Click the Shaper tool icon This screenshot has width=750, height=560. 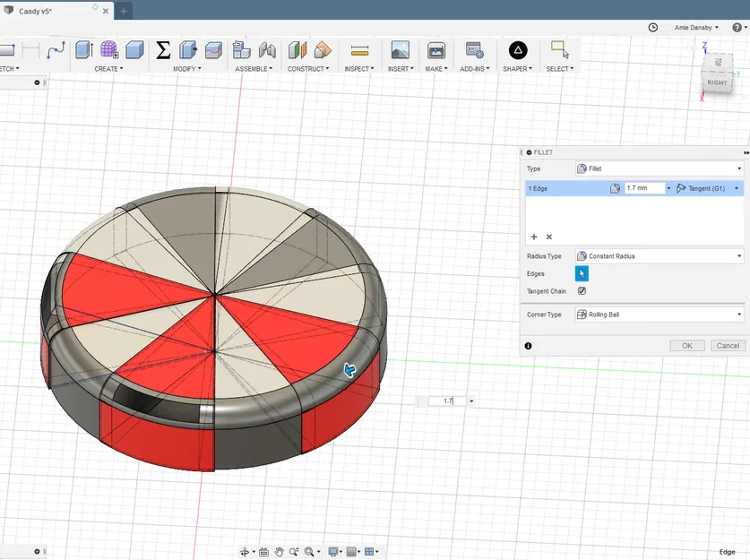coord(517,51)
